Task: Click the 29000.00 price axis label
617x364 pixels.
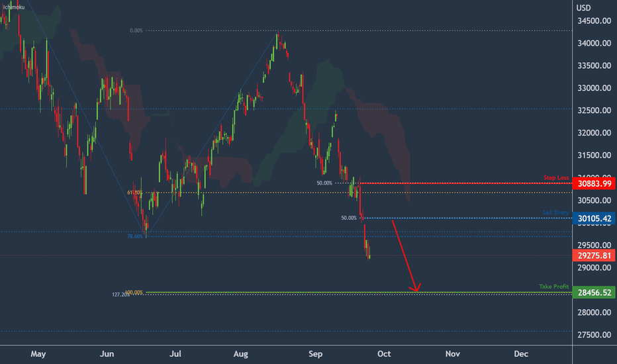Action: tap(594, 267)
